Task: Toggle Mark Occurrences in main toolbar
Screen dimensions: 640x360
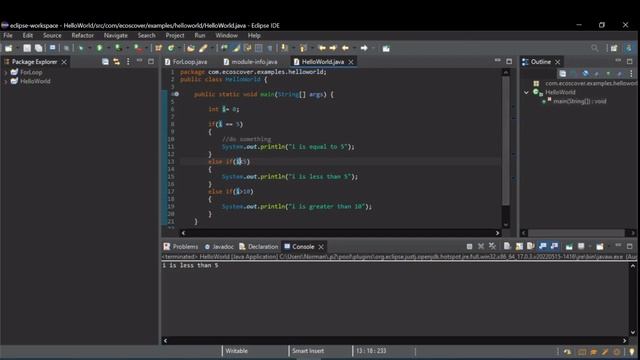Action: (x=236, y=49)
